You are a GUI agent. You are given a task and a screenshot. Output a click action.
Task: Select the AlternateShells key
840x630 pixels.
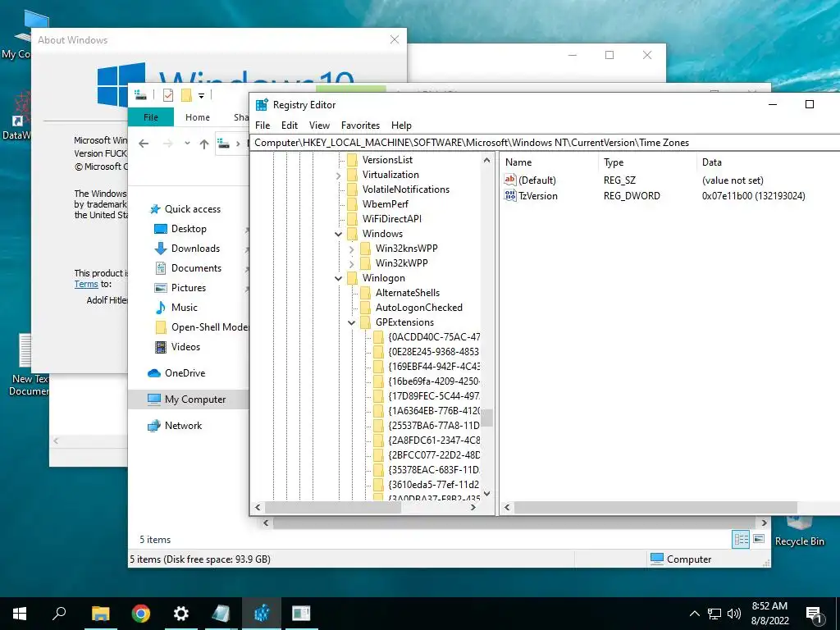(x=407, y=293)
